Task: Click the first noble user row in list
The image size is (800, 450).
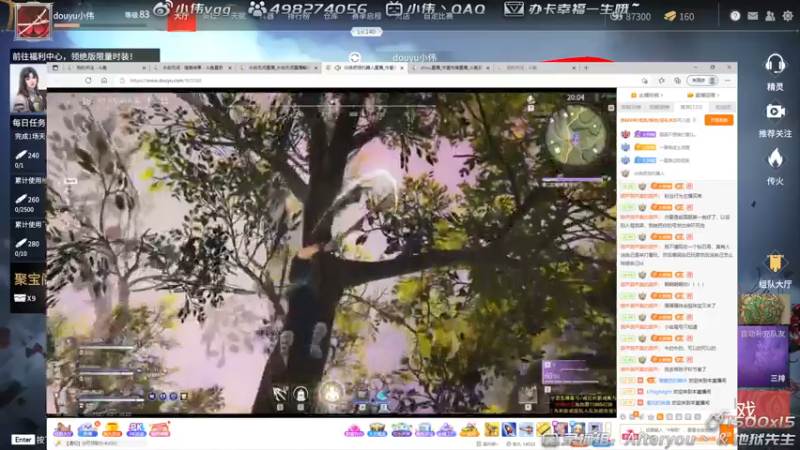Action: (x=677, y=135)
